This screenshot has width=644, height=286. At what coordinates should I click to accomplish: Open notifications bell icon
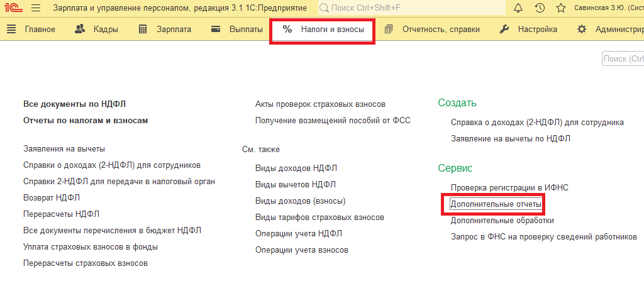(x=519, y=8)
